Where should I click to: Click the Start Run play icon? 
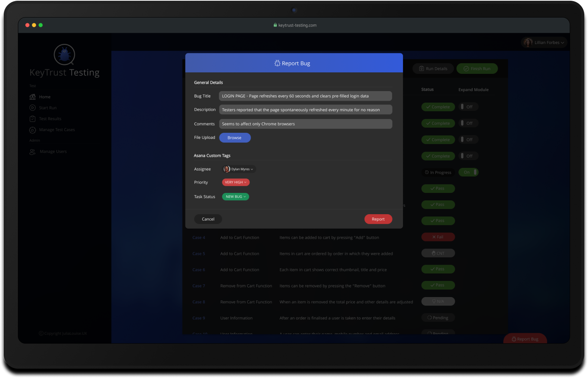pos(32,108)
